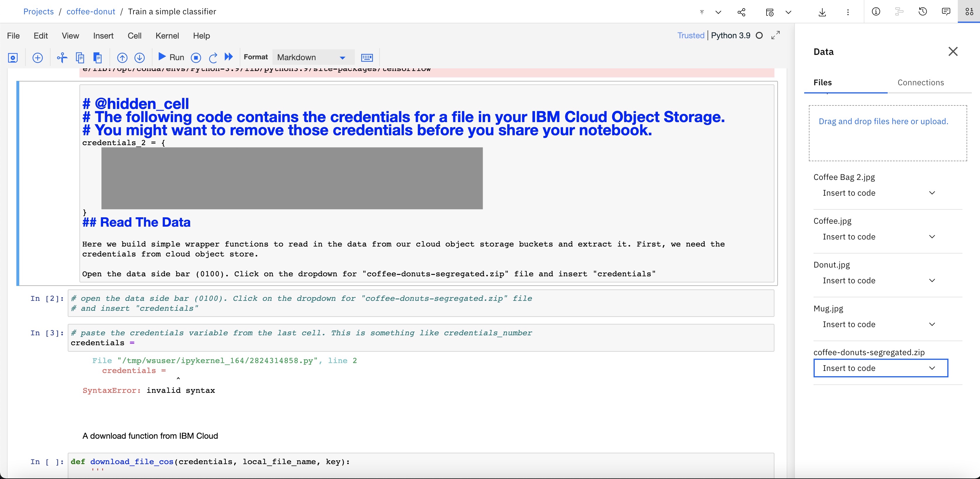
Task: Click the Run button
Action: tap(171, 58)
